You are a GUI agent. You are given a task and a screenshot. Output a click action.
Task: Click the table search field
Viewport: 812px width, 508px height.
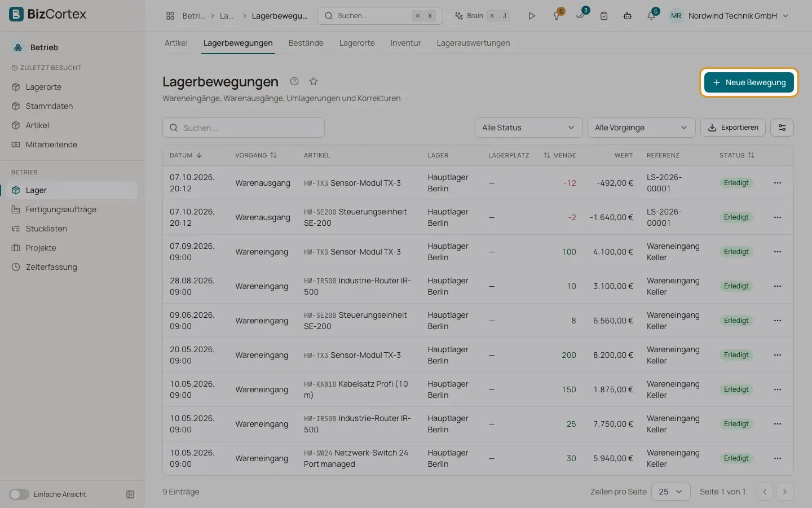[x=244, y=128]
